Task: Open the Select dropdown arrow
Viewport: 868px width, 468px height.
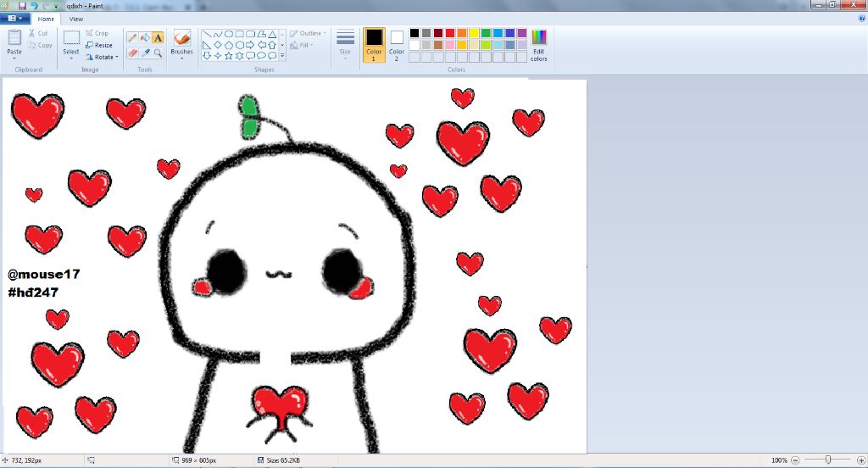Action: click(71, 58)
